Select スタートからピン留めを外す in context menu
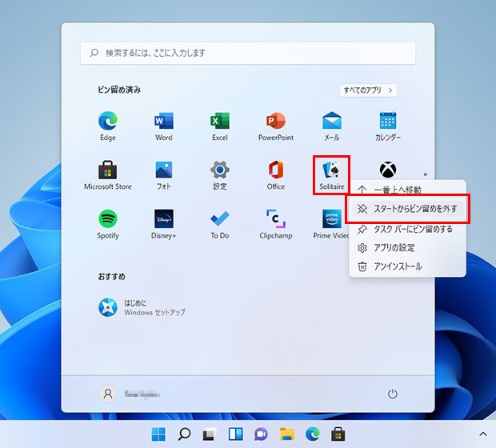Screen dimensions: 496x448 tap(408, 210)
